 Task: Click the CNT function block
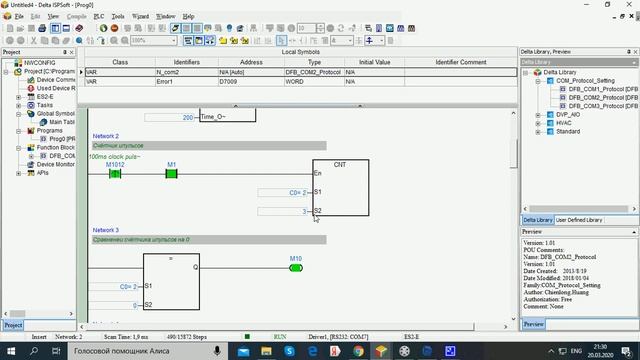[x=341, y=187]
